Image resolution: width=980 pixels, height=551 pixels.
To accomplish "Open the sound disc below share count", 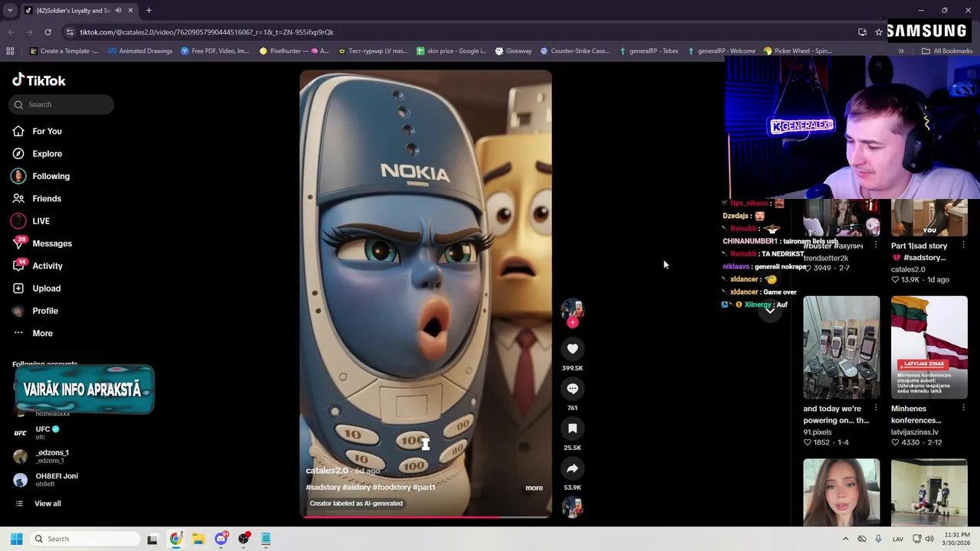I will pyautogui.click(x=572, y=507).
